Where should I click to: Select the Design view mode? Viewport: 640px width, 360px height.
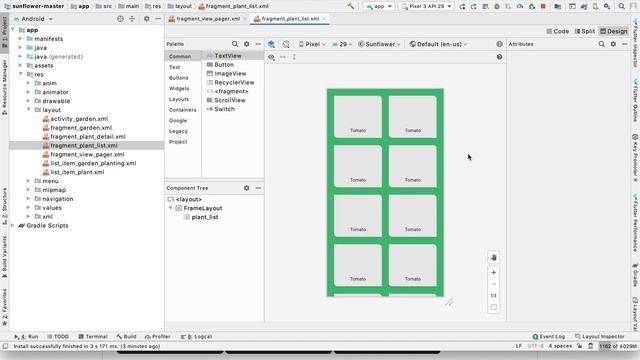tap(613, 31)
